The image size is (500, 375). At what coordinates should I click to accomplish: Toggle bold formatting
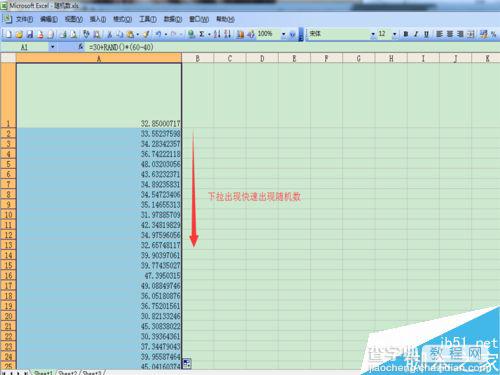click(x=406, y=34)
